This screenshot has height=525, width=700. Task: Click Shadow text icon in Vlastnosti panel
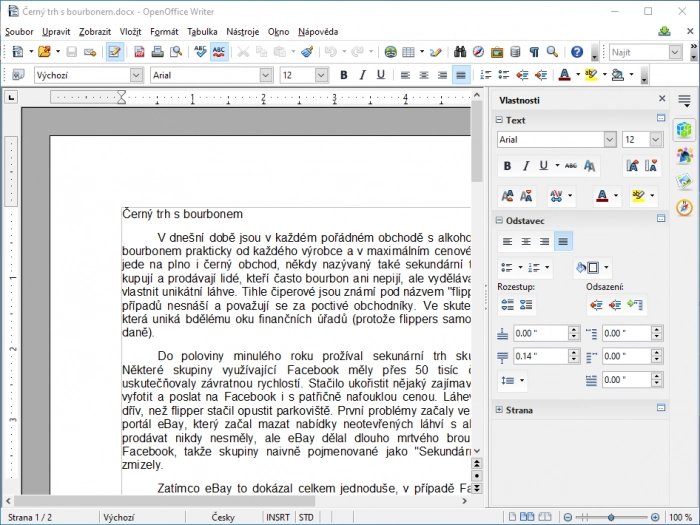pos(590,166)
